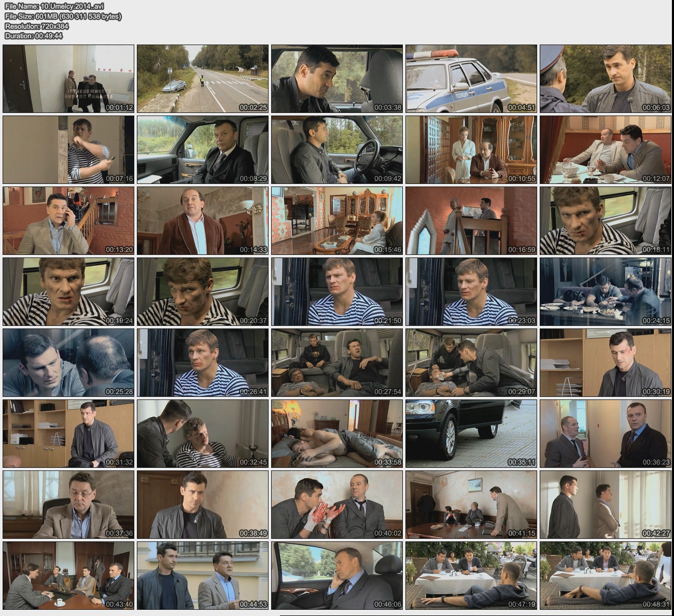Select the van interior frame at 00:27:54
Screen dimensions: 674x616
(x=337, y=363)
